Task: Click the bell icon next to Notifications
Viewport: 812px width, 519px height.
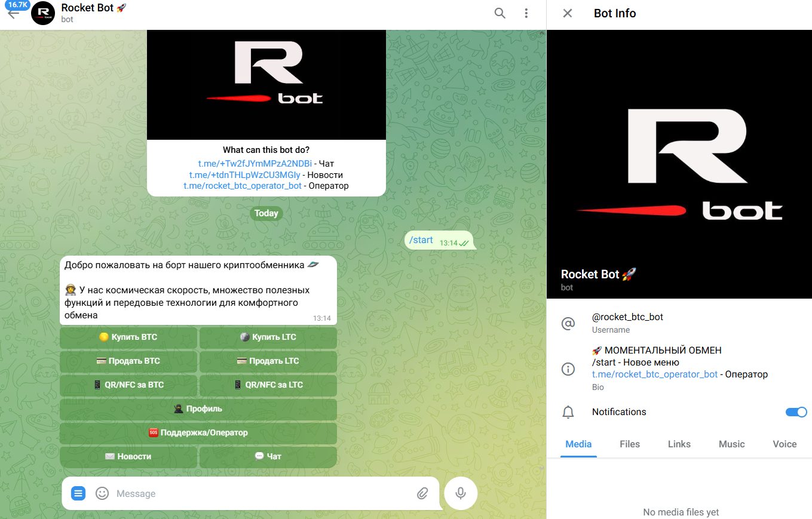Action: click(568, 412)
